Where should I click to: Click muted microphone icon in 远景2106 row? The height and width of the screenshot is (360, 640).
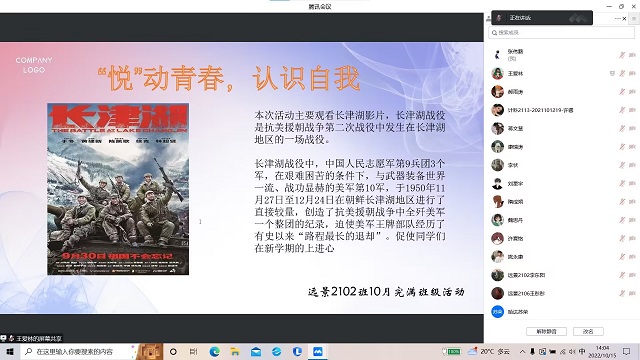click(x=622, y=293)
